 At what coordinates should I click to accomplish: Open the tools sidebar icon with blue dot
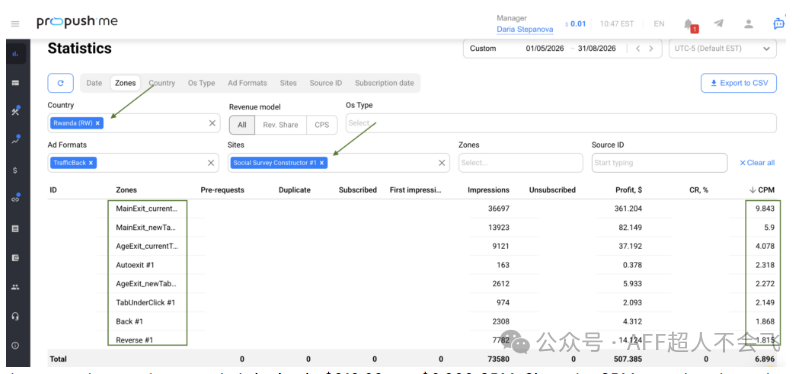click(x=15, y=111)
